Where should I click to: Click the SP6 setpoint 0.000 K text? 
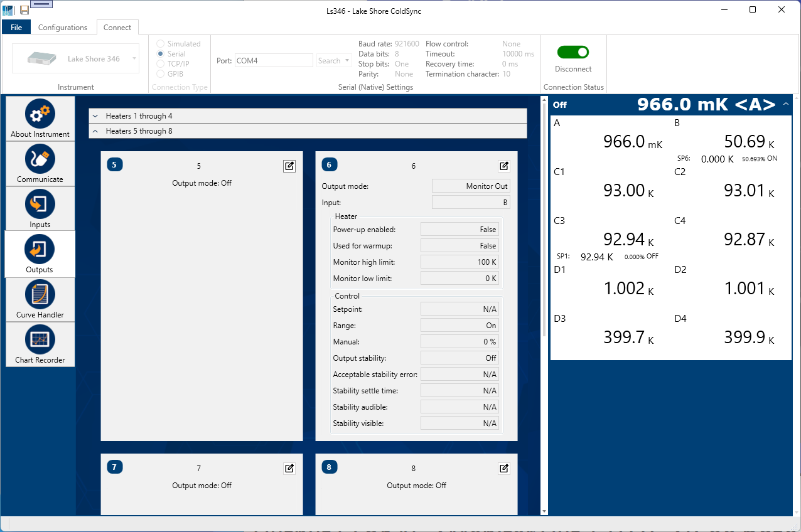point(717,159)
